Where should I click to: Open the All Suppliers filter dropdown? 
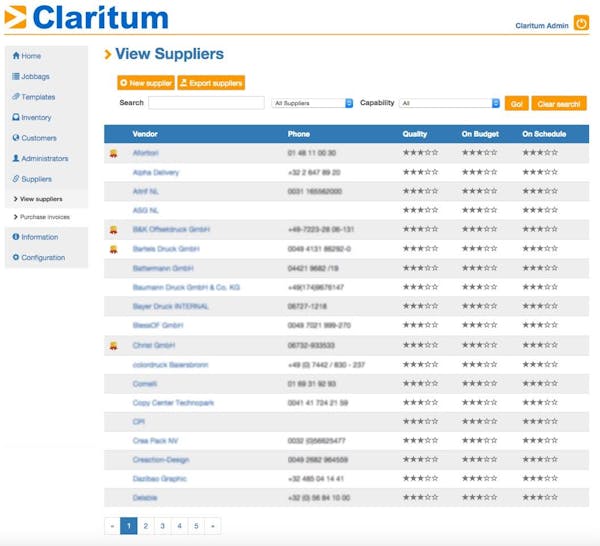pos(312,103)
